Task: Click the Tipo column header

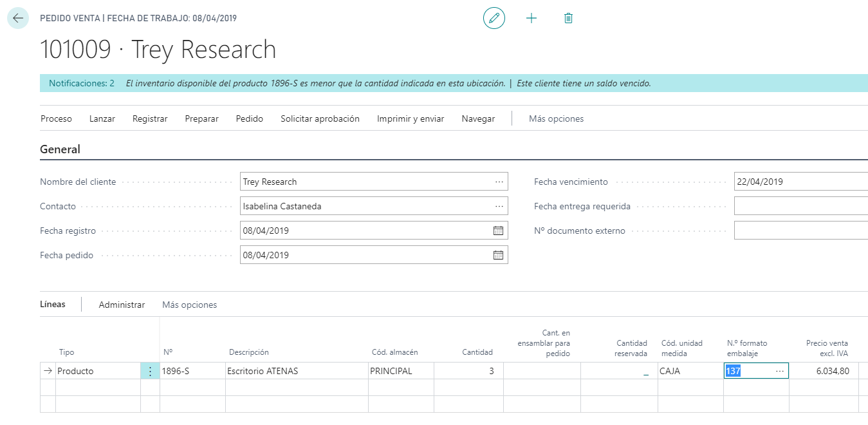Action: click(x=67, y=352)
